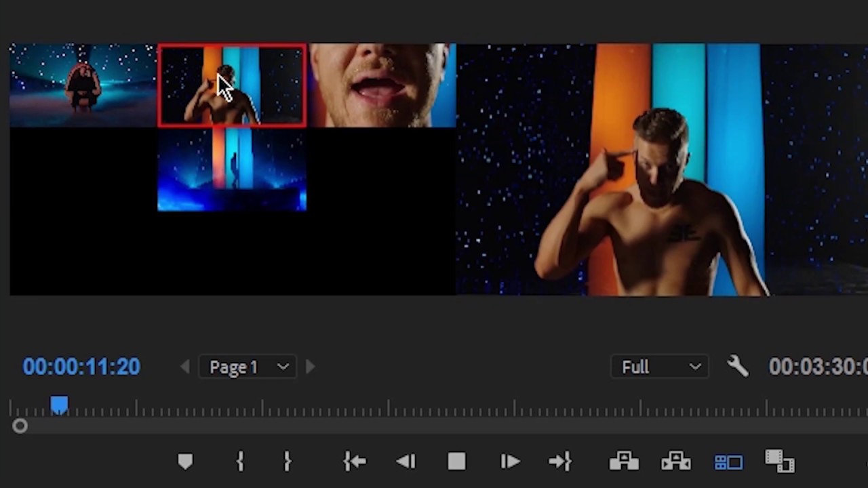Click the Lift button
This screenshot has width=868, height=488.
click(x=624, y=462)
